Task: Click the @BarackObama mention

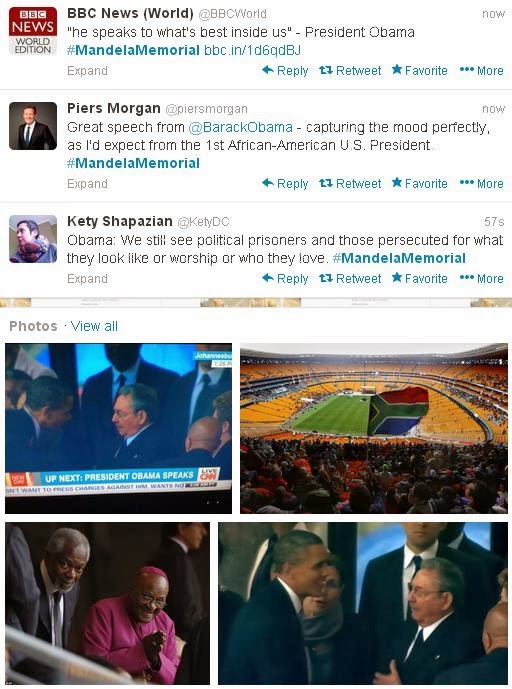Action: (x=240, y=127)
